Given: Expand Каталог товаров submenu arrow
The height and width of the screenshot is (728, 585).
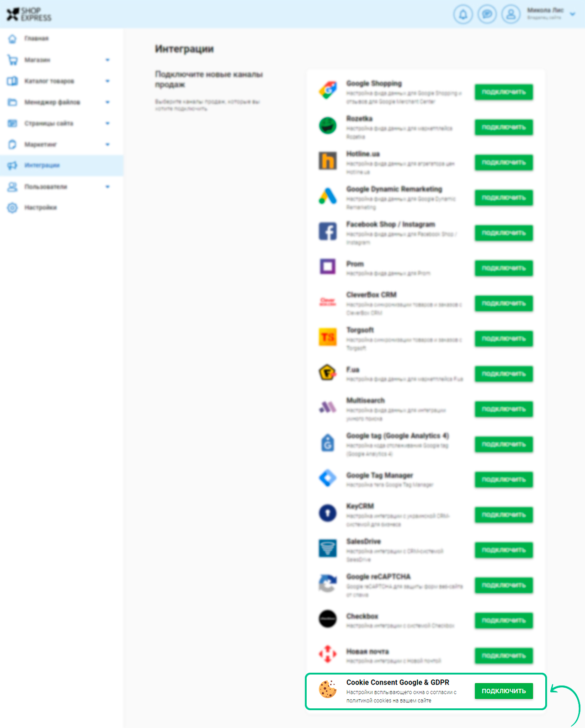Looking at the screenshot, I should (x=107, y=81).
